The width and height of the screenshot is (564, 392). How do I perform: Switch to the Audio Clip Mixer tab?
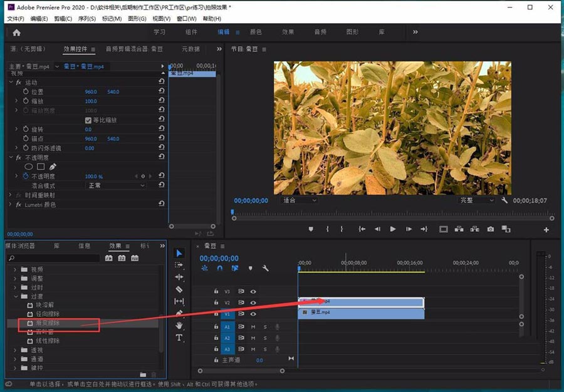click(134, 49)
